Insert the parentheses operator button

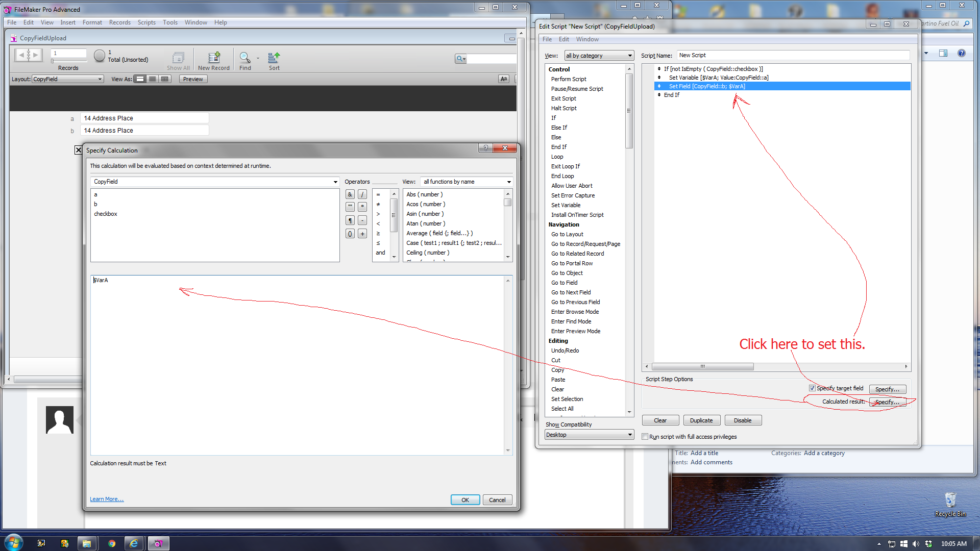pos(350,234)
